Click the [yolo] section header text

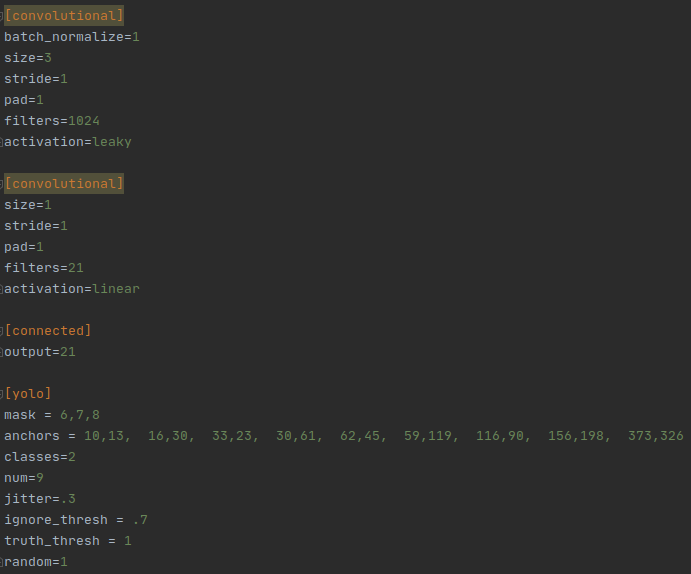click(28, 393)
